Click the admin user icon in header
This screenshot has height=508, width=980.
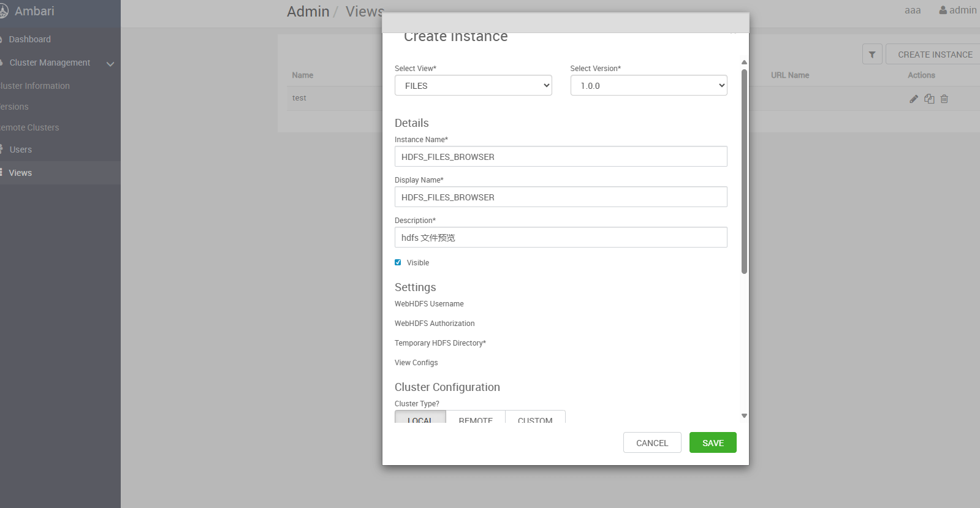click(x=943, y=10)
